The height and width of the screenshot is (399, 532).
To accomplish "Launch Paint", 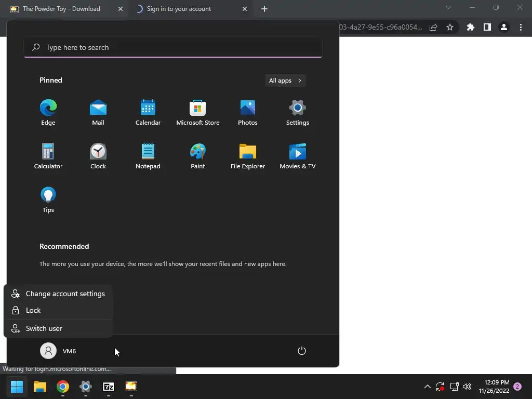I will pyautogui.click(x=198, y=156).
